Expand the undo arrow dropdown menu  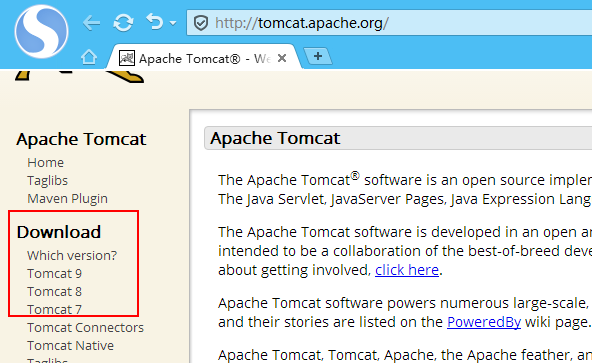point(173,23)
